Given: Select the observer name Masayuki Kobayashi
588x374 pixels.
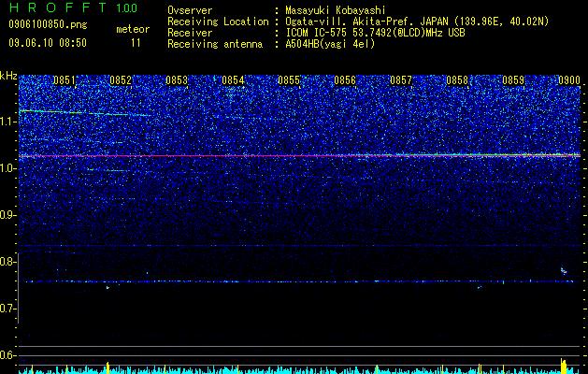Looking at the screenshot, I should pyautogui.click(x=336, y=11).
